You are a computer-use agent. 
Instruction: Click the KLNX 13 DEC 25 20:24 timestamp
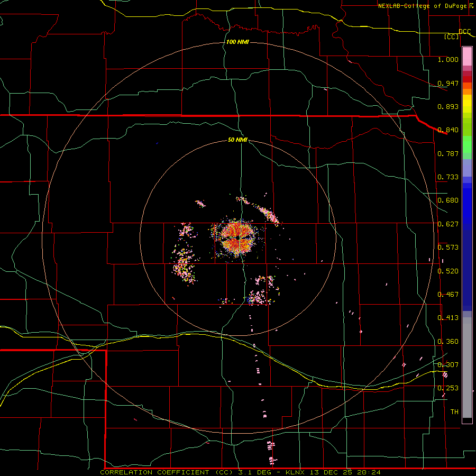click(x=333, y=472)
